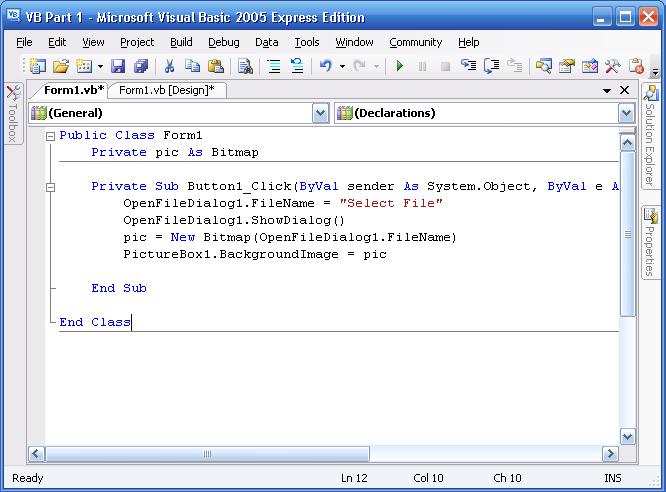This screenshot has height=492, width=666.
Task: Click the Save All icon
Action: pyautogui.click(x=141, y=66)
